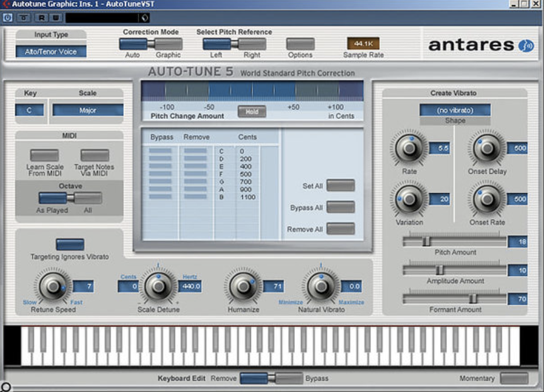Click the Cubase icon in the title bar
Screen dimensions: 544x392
(6, 4)
